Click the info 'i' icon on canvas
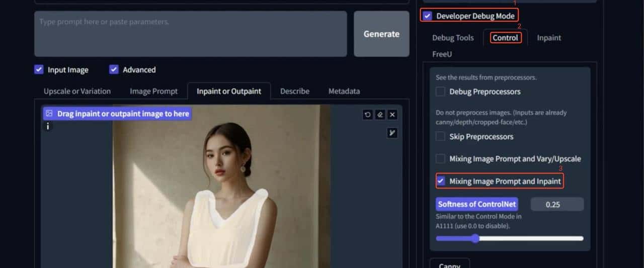This screenshot has height=268, width=644. pos(48,127)
